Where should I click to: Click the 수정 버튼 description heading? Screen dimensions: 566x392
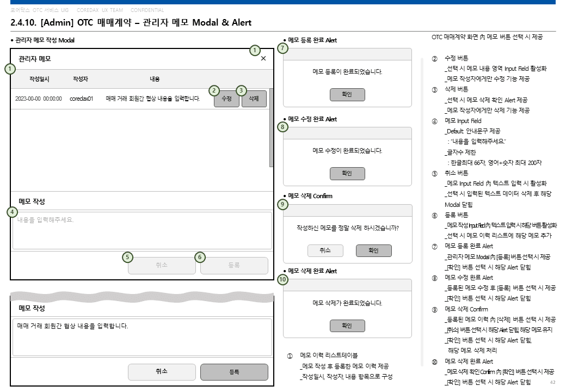point(456,58)
